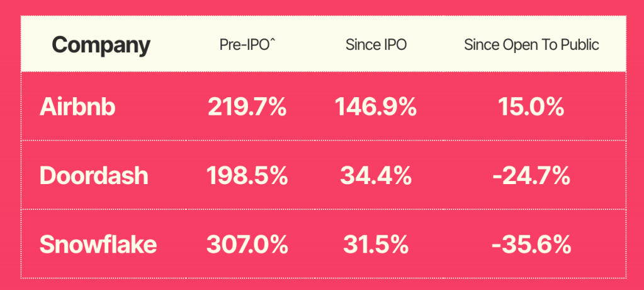Click Airbnb's 15.0% Since Open value
Screen dimensions: 644x290
click(x=531, y=107)
